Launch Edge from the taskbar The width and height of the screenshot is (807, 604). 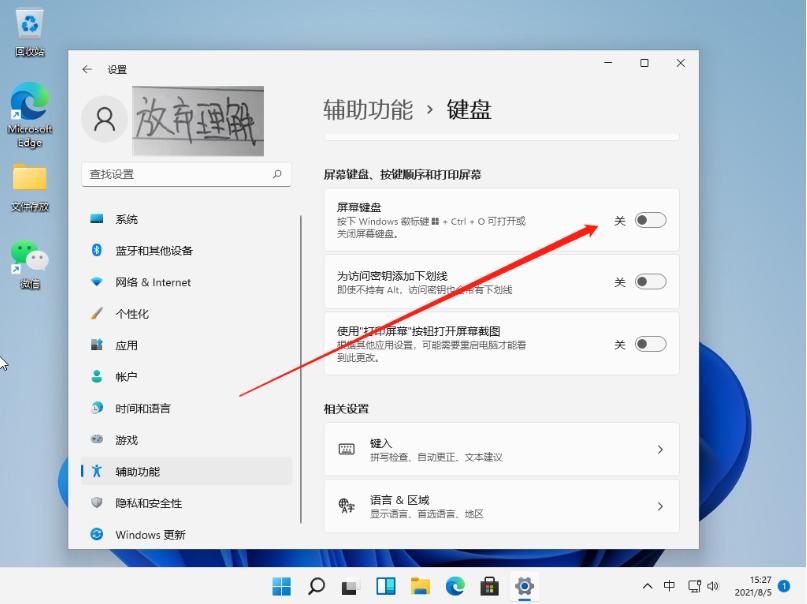pyautogui.click(x=455, y=586)
